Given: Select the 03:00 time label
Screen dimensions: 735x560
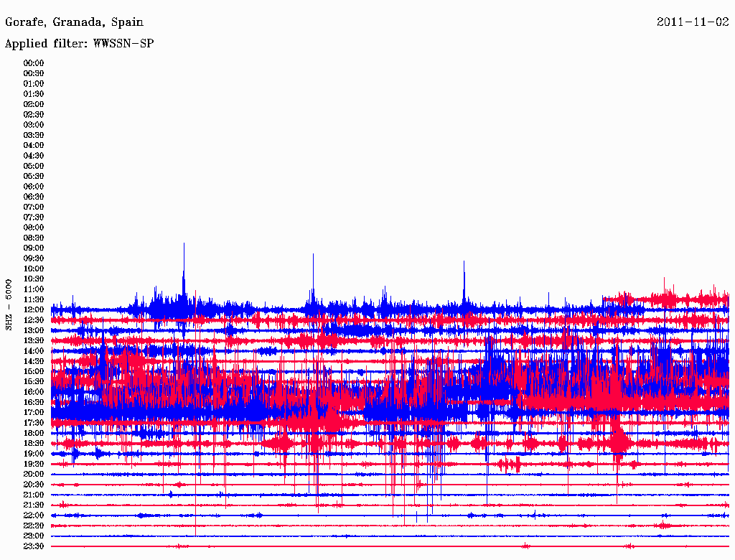Looking at the screenshot, I should coord(34,125).
